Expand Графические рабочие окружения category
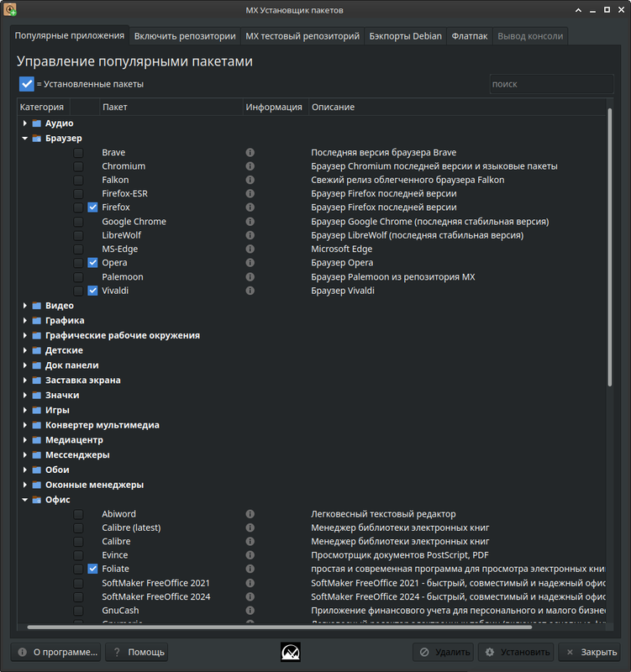The width and height of the screenshot is (631, 672). click(25, 335)
